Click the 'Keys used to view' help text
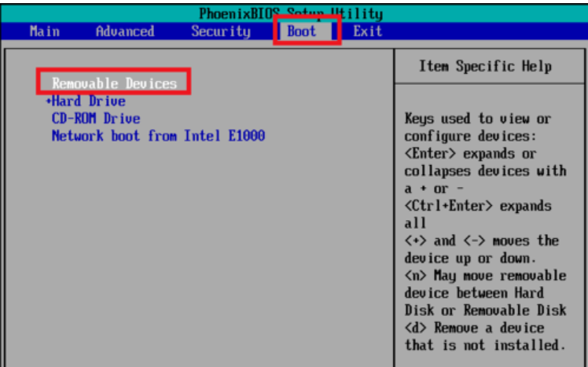The width and height of the screenshot is (588, 367). [x=477, y=119]
